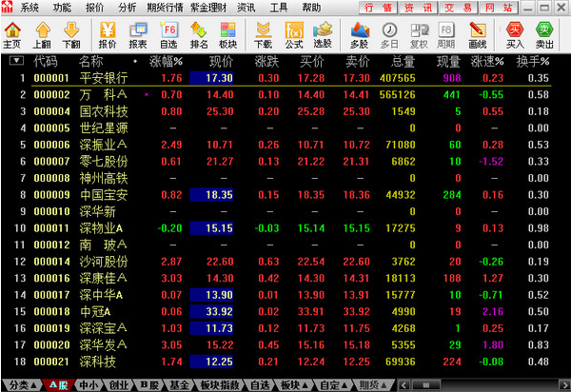571x392 pixels.
Task: Expand the 自定 tab dropdown
Action: pos(333,385)
